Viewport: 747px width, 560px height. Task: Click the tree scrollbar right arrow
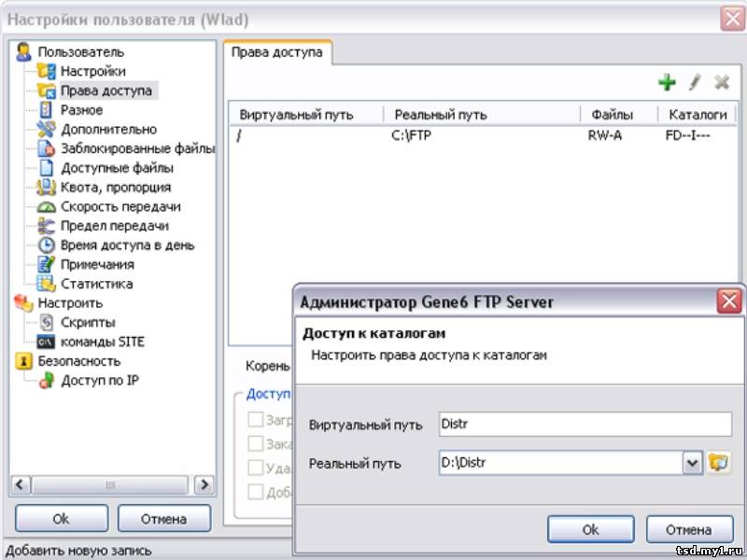[x=204, y=484]
